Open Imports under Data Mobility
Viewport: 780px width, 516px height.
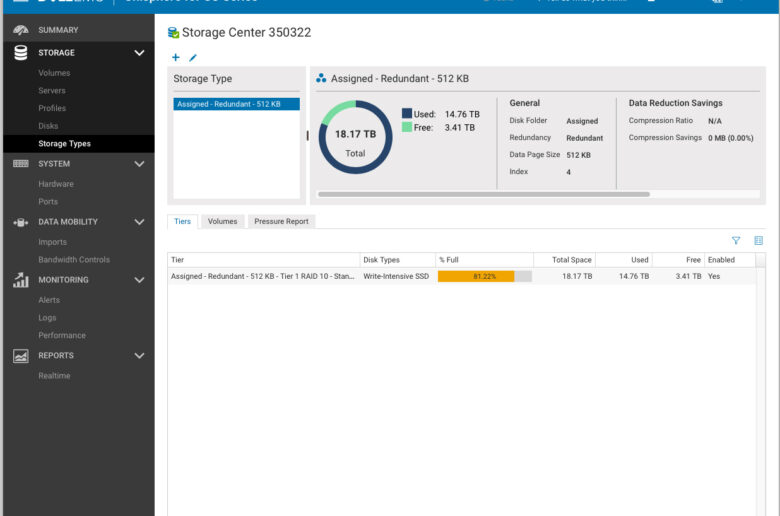pos(52,242)
